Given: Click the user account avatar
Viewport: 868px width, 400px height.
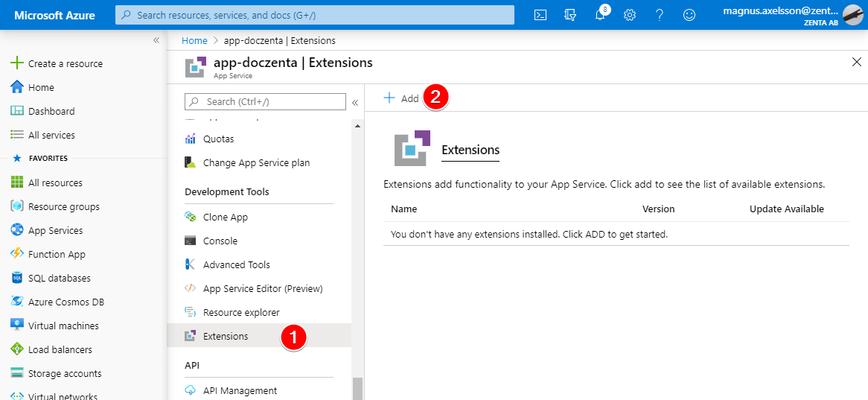Looking at the screenshot, I should (852, 15).
